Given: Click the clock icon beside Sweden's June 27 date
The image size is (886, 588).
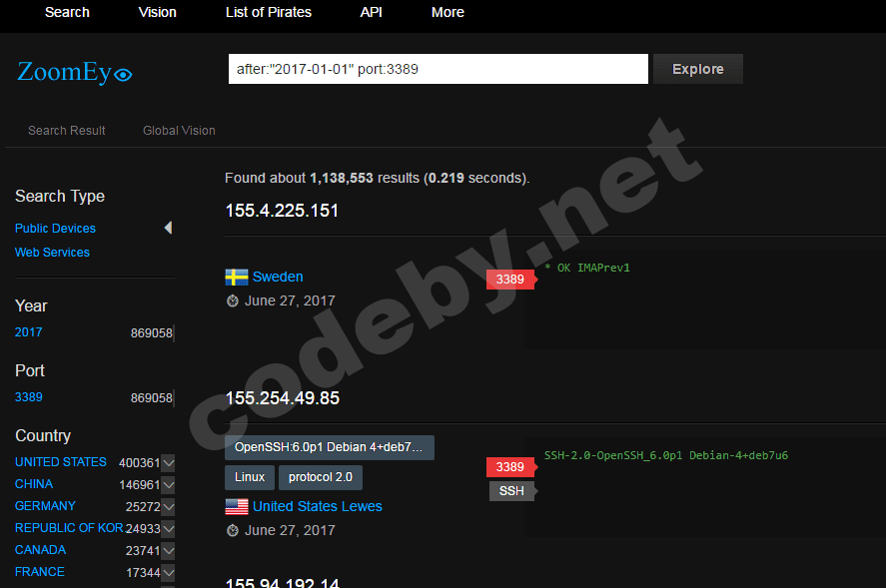Looking at the screenshot, I should (x=232, y=300).
